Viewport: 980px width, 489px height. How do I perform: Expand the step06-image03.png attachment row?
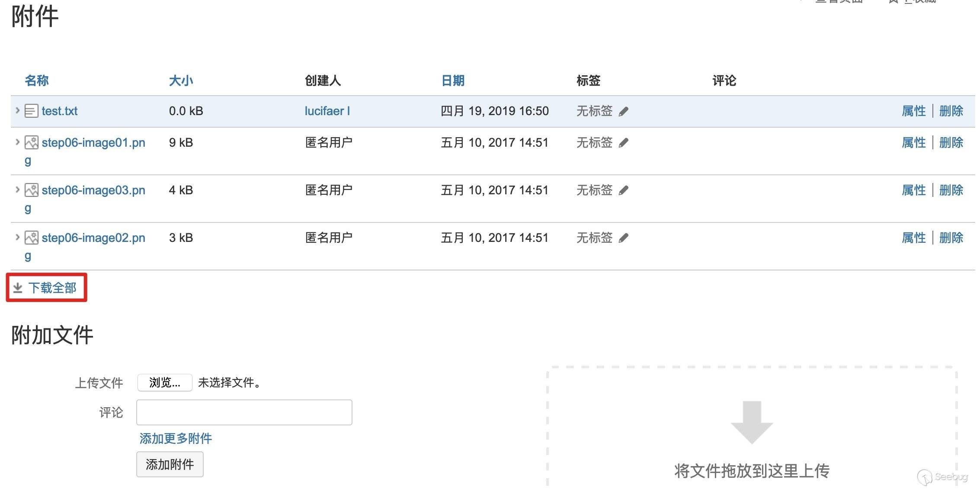point(17,190)
